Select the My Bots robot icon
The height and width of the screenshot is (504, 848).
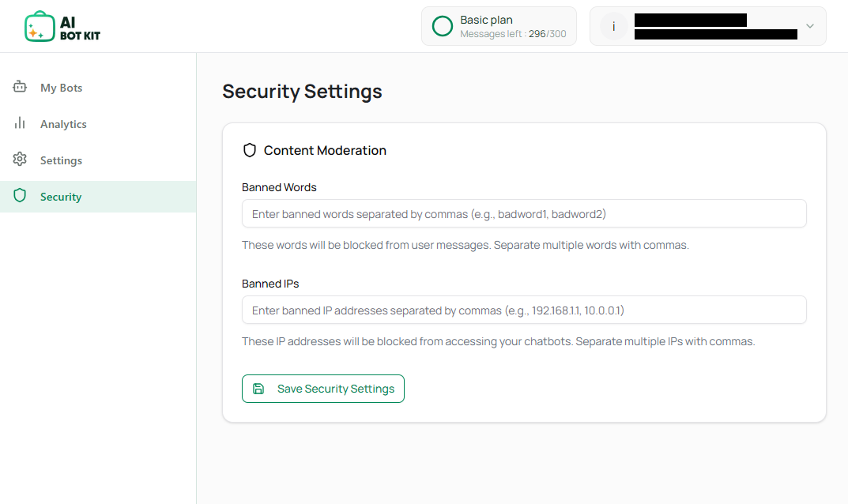(19, 87)
